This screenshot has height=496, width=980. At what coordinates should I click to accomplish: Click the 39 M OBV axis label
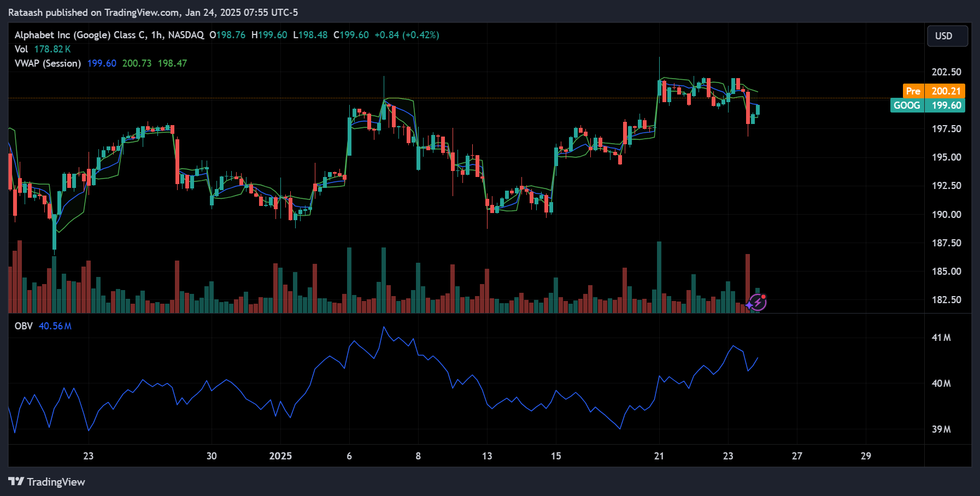tap(941, 429)
